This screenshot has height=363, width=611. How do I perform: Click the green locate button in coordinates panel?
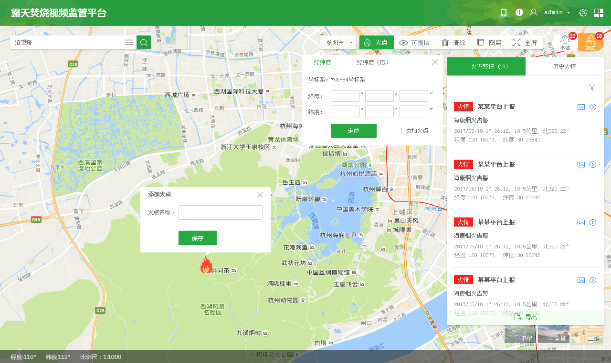coord(354,131)
